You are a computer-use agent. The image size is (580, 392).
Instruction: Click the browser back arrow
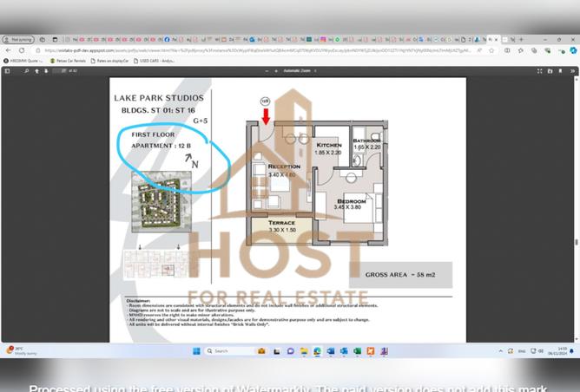9,50
